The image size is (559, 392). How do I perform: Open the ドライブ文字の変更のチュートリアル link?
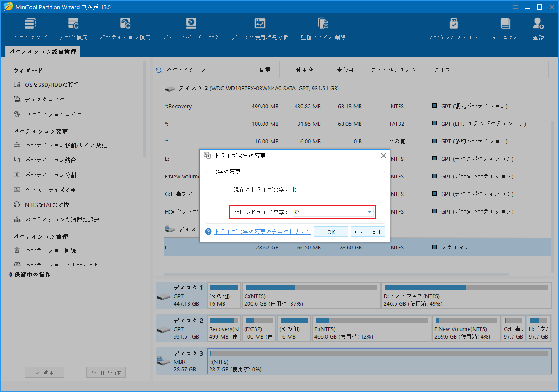(x=263, y=231)
